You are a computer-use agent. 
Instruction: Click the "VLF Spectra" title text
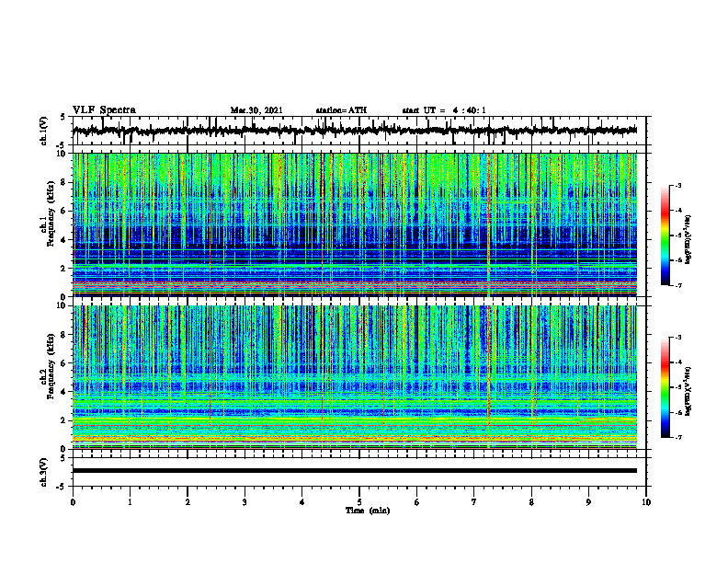104,110
